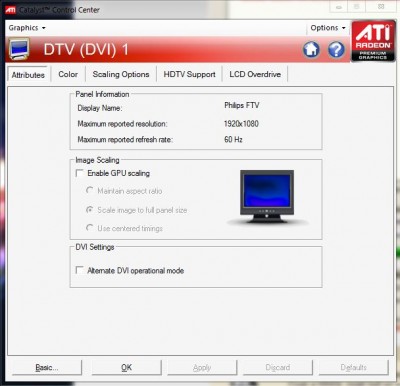Open the LCD Overdrive tab
Viewport: 400px width, 386px height.
[255, 74]
